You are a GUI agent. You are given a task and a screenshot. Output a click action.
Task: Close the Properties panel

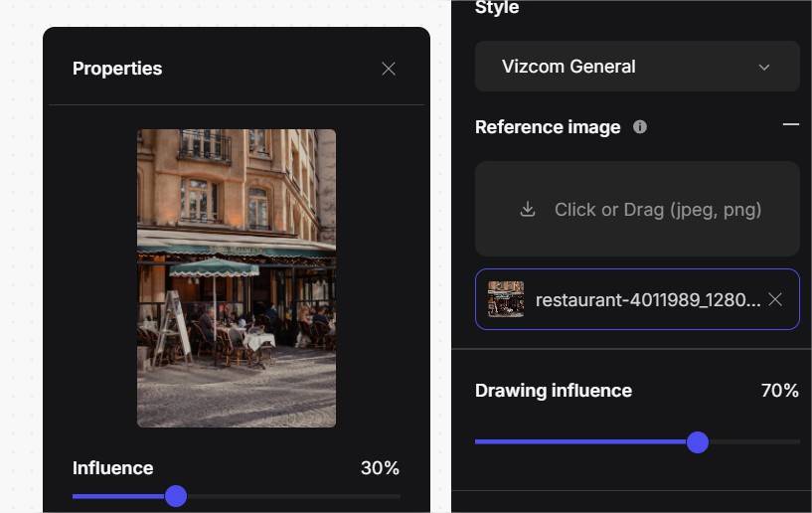pyautogui.click(x=389, y=69)
